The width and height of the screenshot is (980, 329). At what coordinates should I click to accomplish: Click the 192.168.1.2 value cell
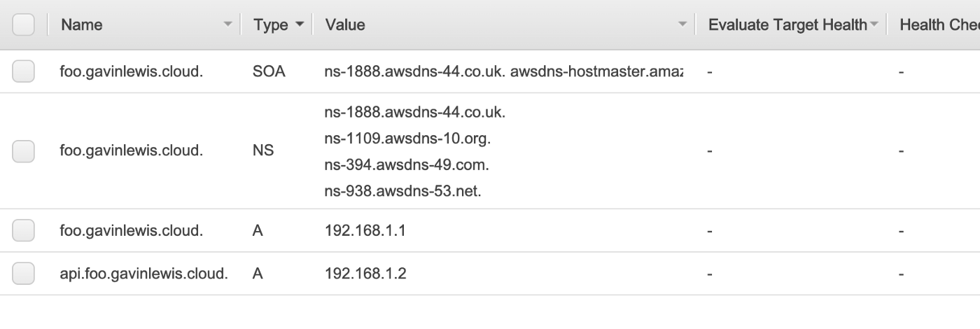click(365, 273)
